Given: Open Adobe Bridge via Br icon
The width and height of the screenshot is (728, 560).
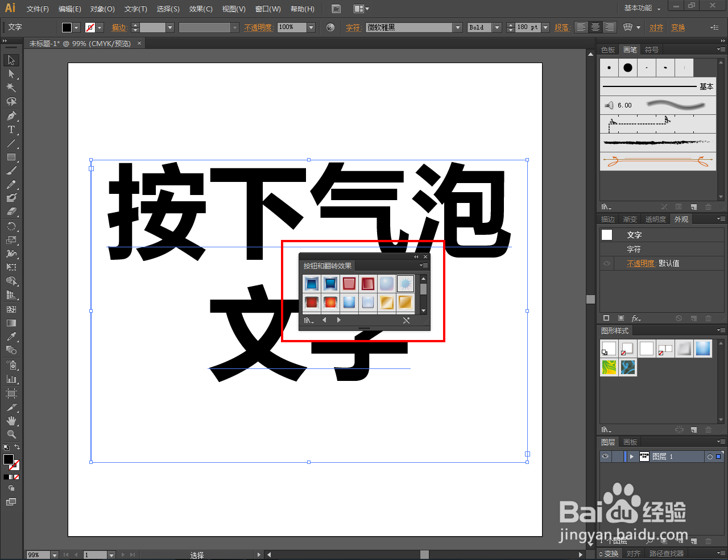Looking at the screenshot, I should [x=336, y=9].
